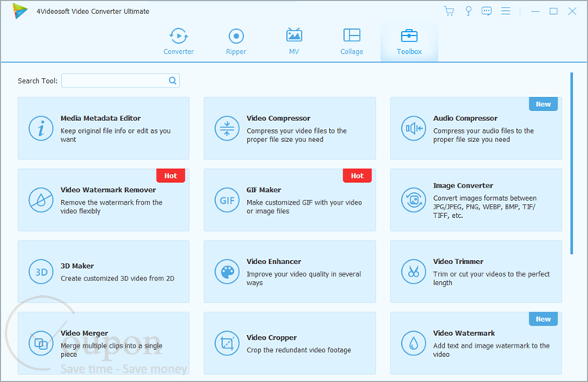Open the Converter tab
This screenshot has height=382, width=588.
pos(178,41)
